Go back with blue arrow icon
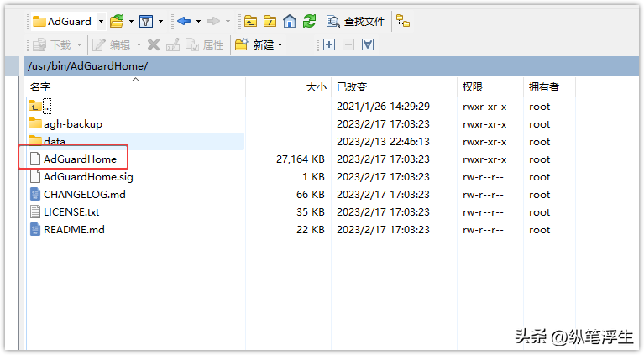 click(184, 21)
